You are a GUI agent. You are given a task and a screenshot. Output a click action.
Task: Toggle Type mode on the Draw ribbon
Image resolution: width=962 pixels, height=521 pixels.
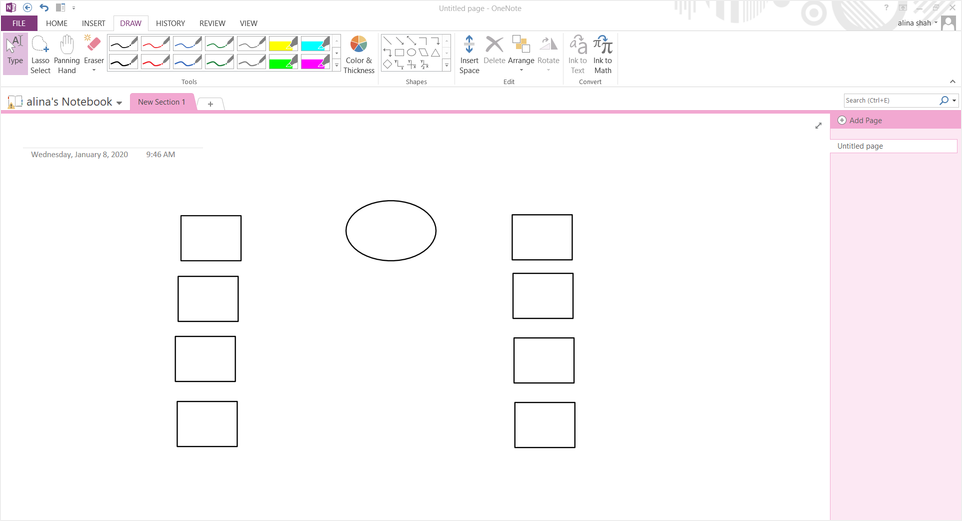[15, 54]
